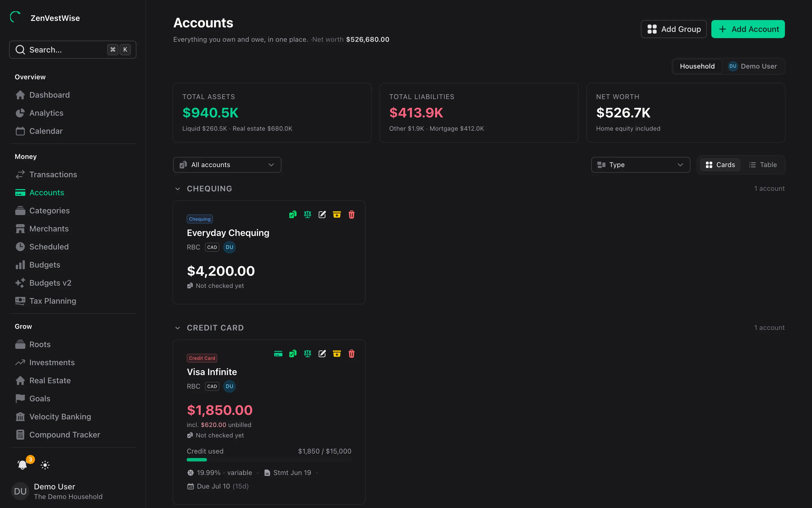812x508 pixels.
Task: Click the Net Worth summary card
Action: coord(685,113)
